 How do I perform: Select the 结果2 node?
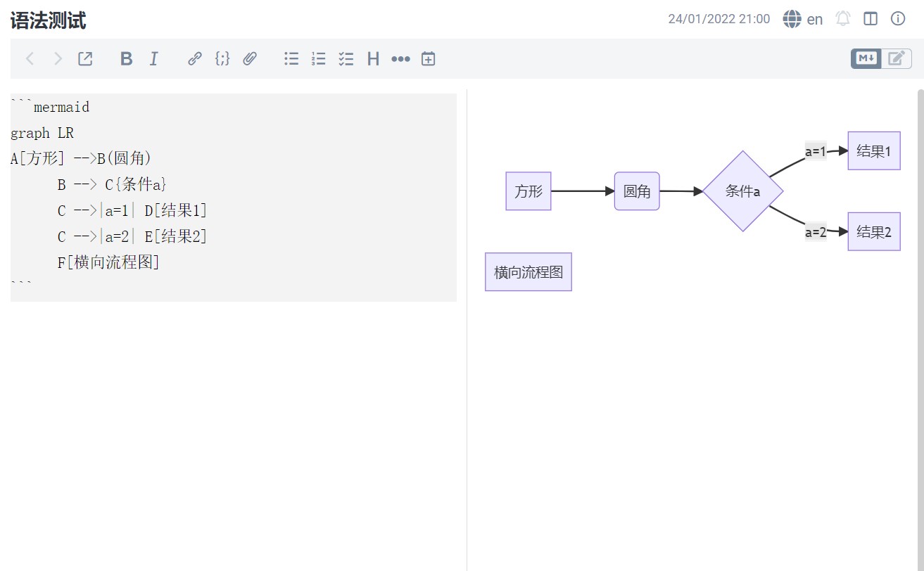click(x=874, y=232)
